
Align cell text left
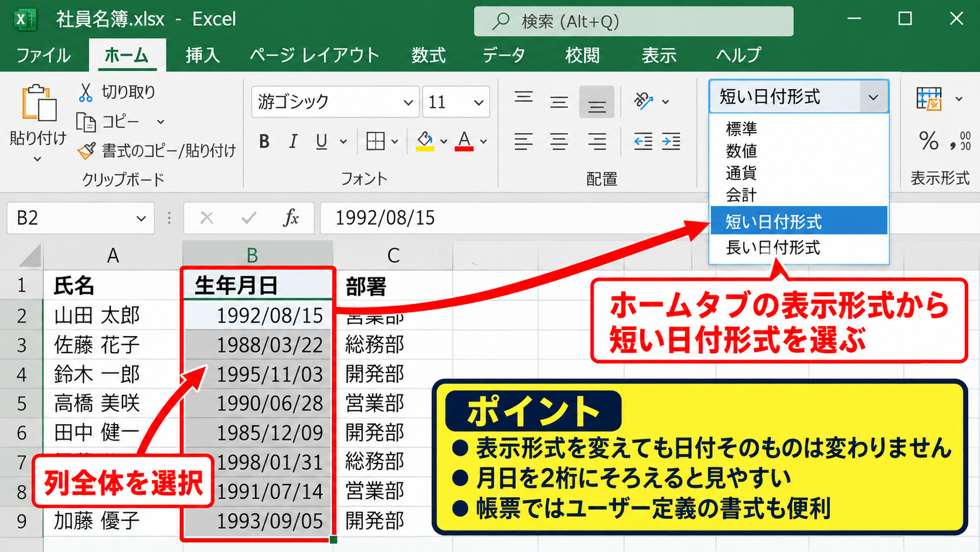pyautogui.click(x=523, y=141)
